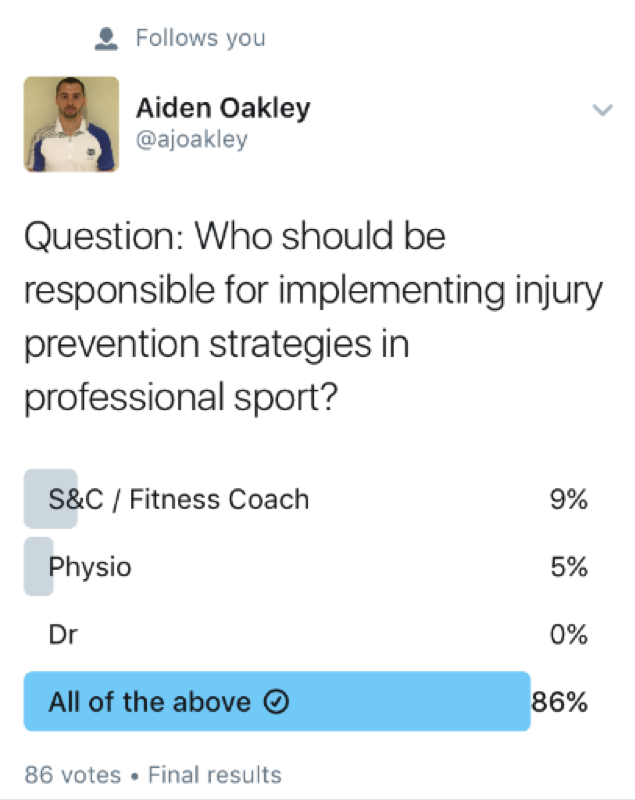This screenshot has height=800, width=635.
Task: Click the 9% result percentage
Action: pyautogui.click(x=569, y=499)
